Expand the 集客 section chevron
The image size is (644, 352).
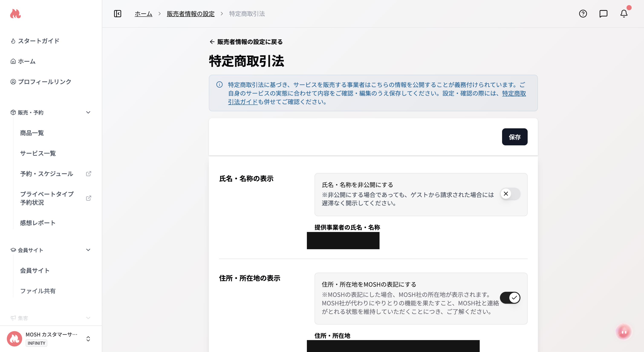tap(88, 318)
